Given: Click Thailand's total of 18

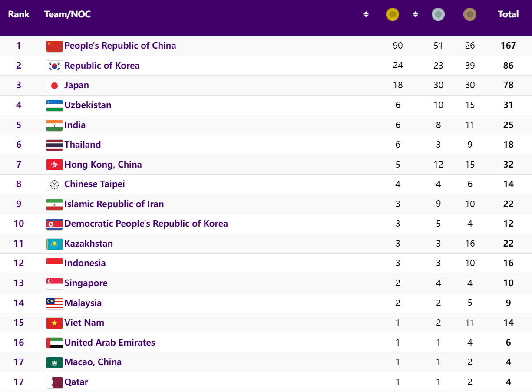Looking at the screenshot, I should (508, 145).
